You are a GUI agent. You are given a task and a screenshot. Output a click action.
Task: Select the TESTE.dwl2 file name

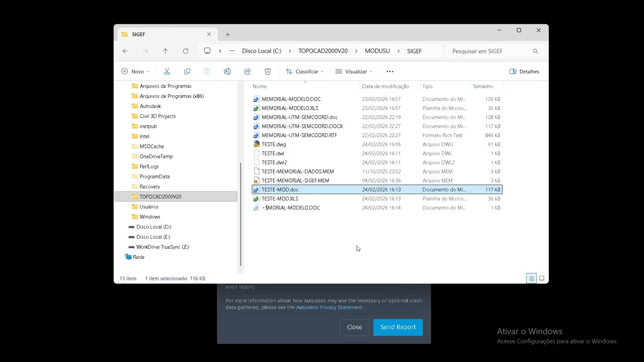(274, 162)
